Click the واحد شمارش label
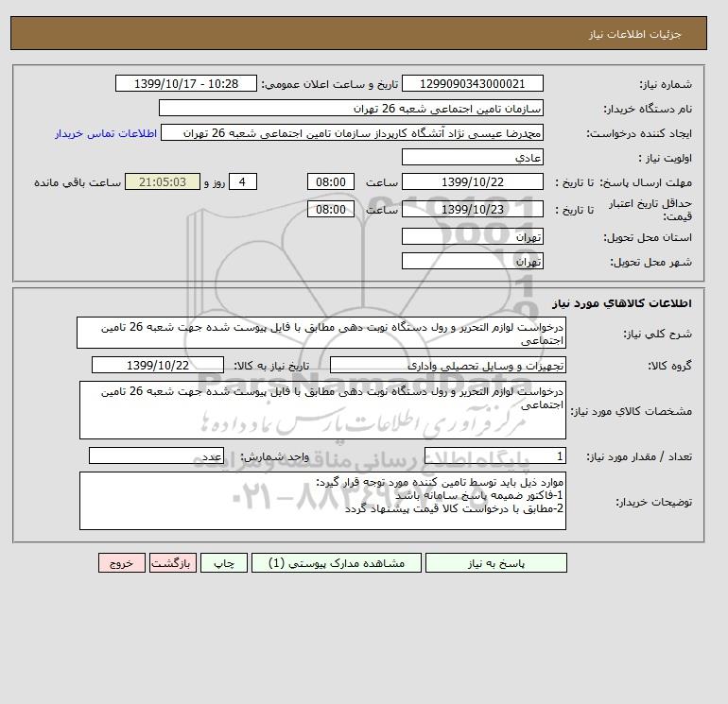The width and height of the screenshot is (728, 704). (274, 456)
